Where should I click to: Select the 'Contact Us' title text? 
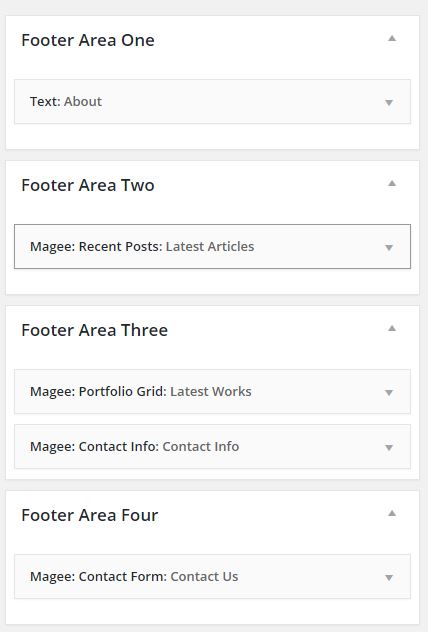click(x=204, y=577)
